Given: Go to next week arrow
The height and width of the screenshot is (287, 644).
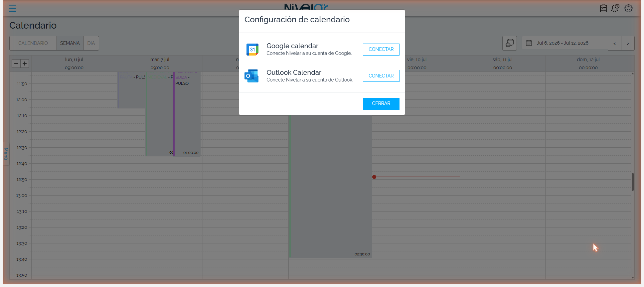Looking at the screenshot, I should [628, 43].
